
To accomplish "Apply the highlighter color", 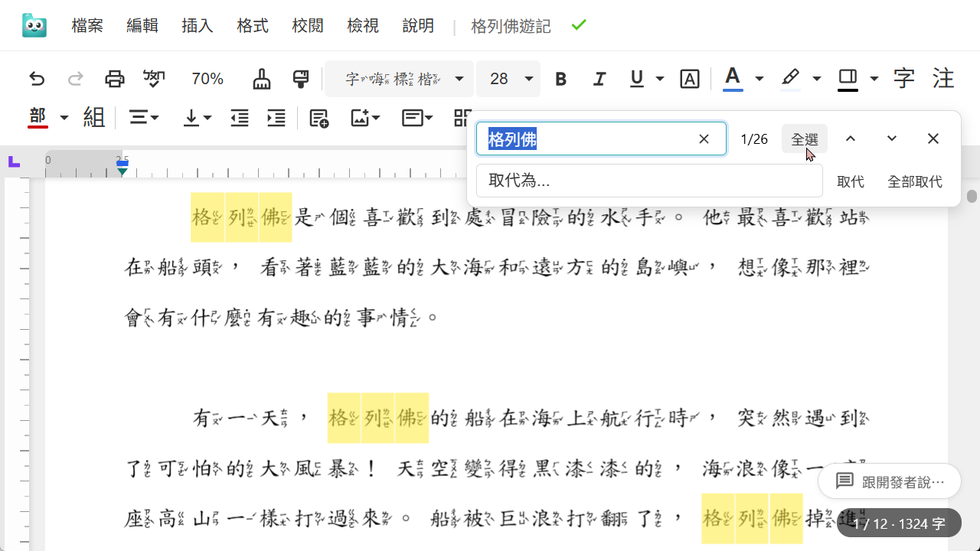I will (790, 79).
